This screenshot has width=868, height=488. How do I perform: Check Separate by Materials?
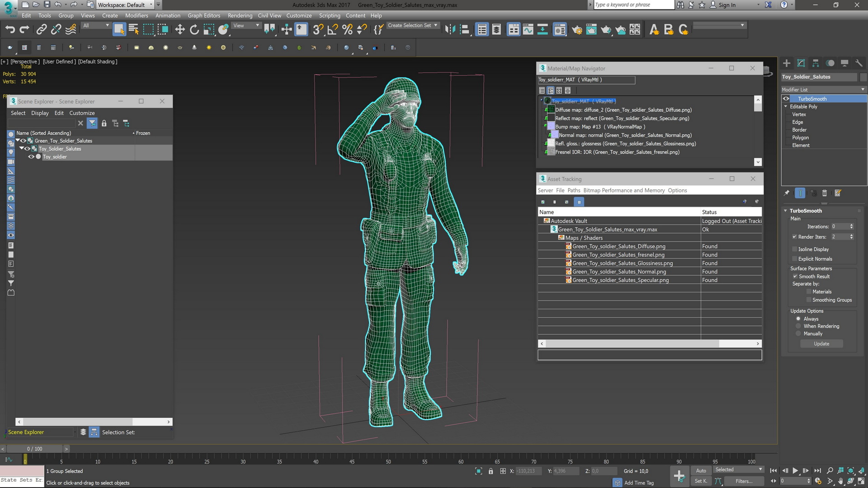click(809, 292)
